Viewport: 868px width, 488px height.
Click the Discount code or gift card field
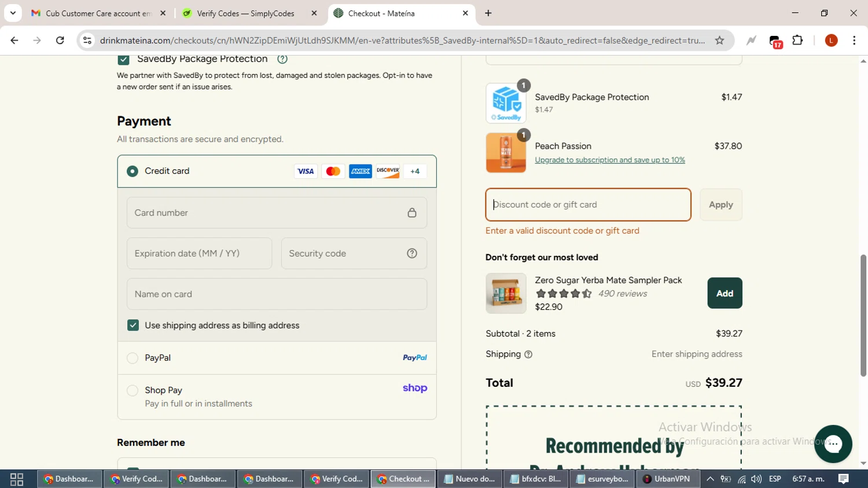pyautogui.click(x=589, y=205)
